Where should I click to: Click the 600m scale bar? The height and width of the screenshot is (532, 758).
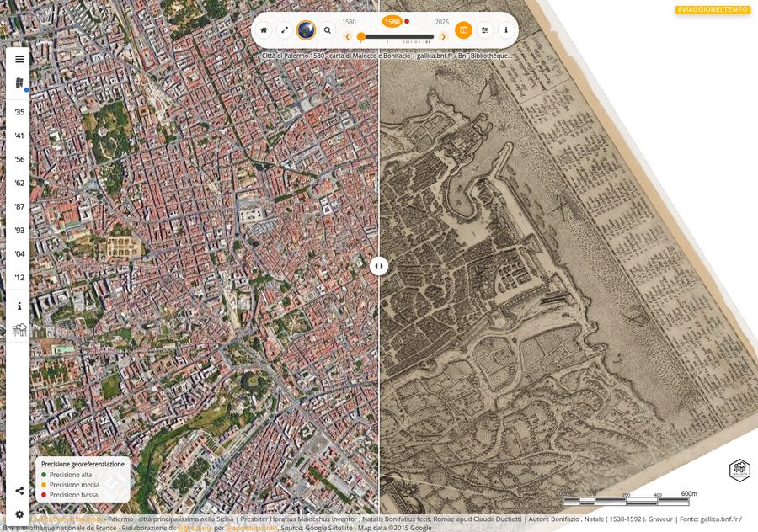point(629,500)
